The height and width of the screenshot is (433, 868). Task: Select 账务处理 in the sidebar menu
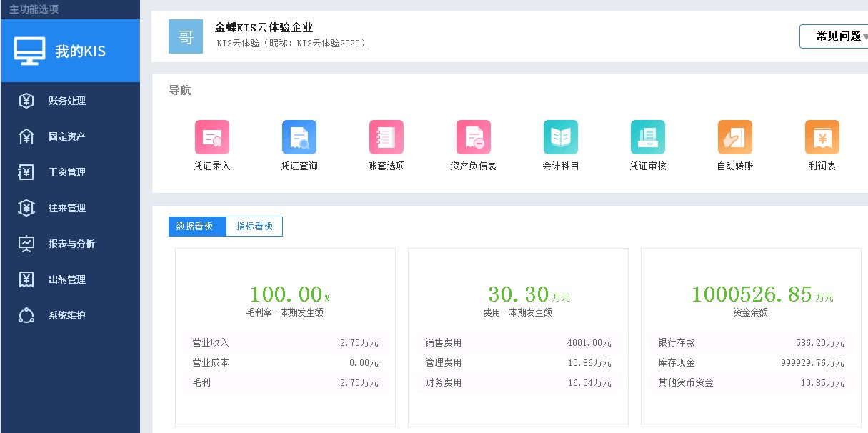(70, 101)
